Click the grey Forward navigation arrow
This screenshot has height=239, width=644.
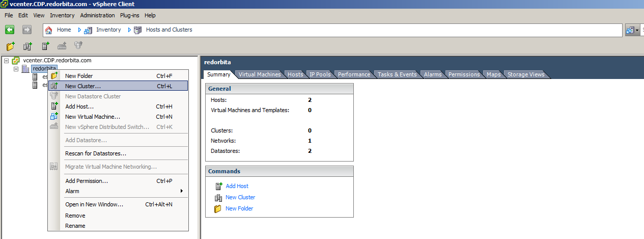(27, 30)
